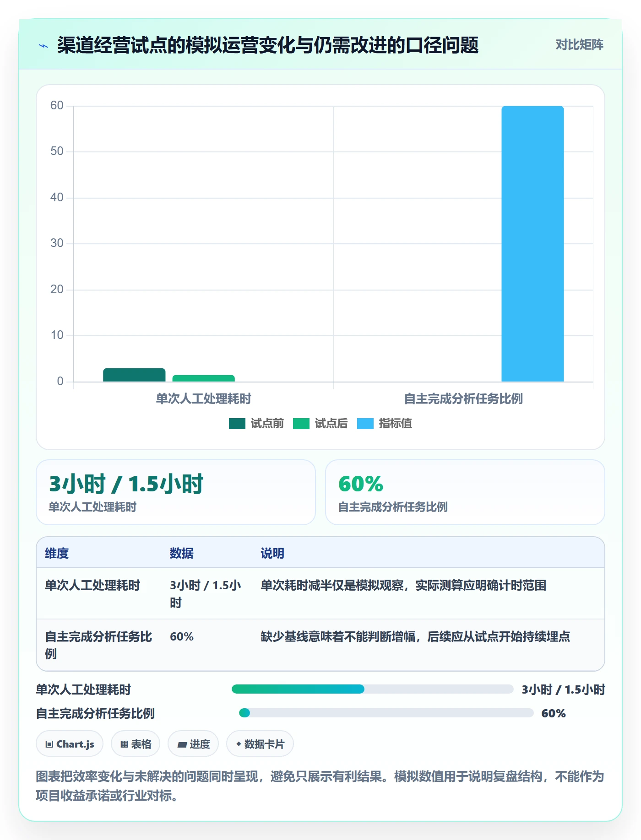Click the bar icon in 进度 chip
641x840 pixels.
182,745
